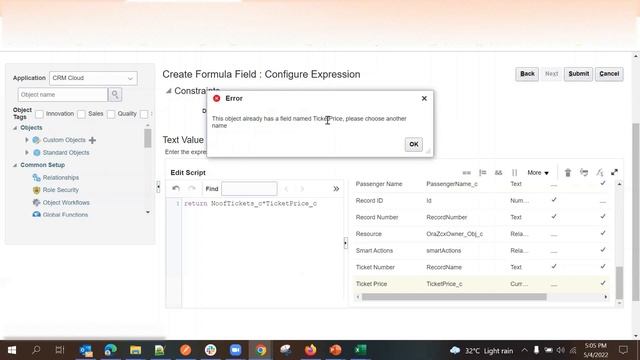The width and height of the screenshot is (640, 360).
Task: Select the Ticket Number field row
Action: (481, 267)
